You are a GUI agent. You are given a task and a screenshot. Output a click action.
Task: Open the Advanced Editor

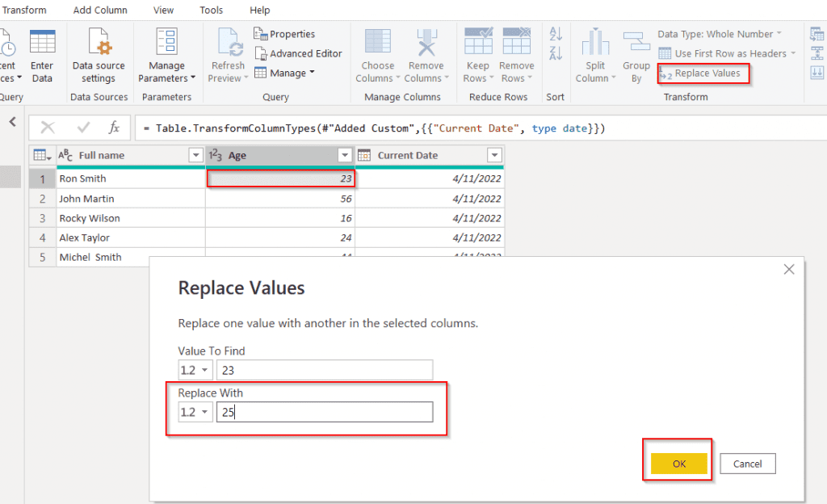tap(298, 54)
